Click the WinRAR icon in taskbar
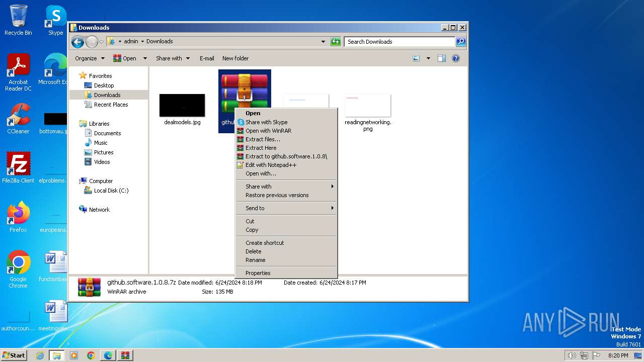 125,355
